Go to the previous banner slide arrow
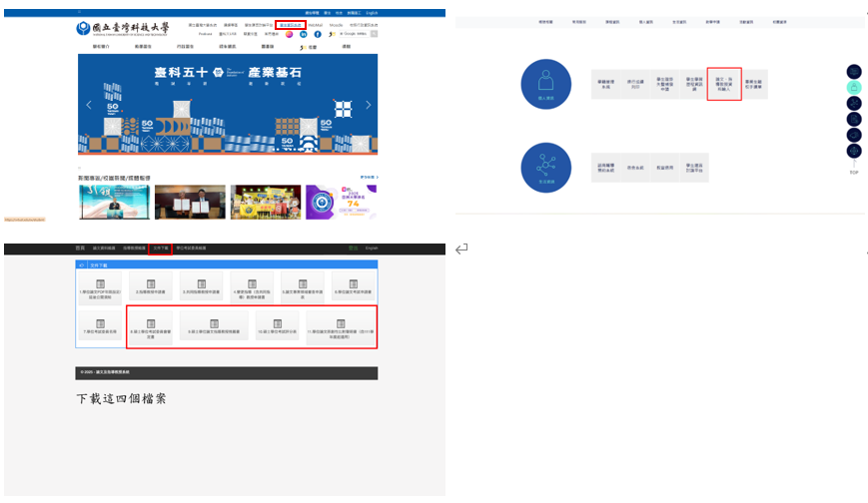This screenshot has width=868, height=503. pos(89,105)
